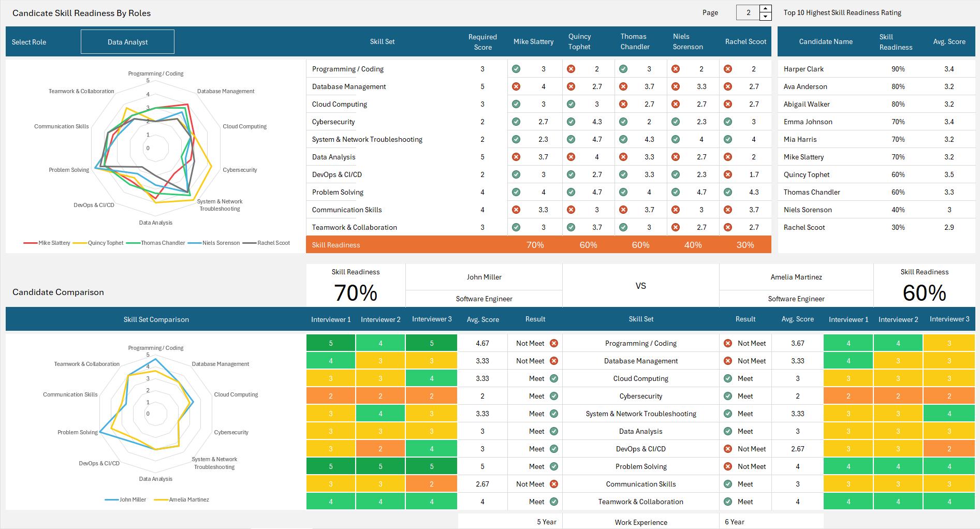The width and height of the screenshot is (980, 529).
Task: Click Rachel Scoot's red cross for DevOps & CI/CD
Action: pyautogui.click(x=728, y=174)
